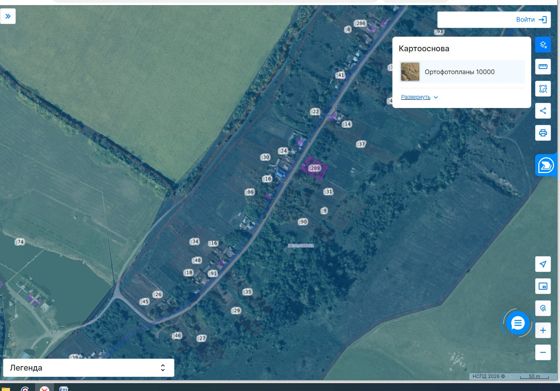Click parcel label 286 near top
The width and height of the screenshot is (560, 391).
[x=360, y=24]
